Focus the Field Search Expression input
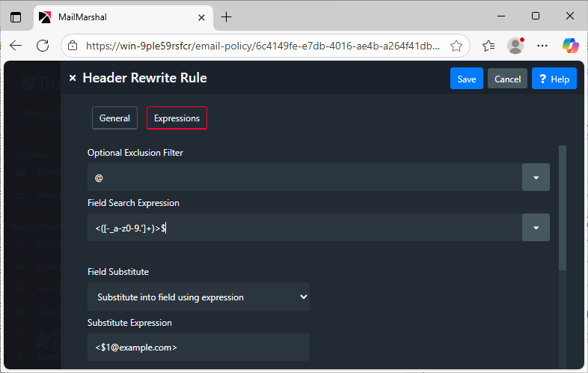 303,228
